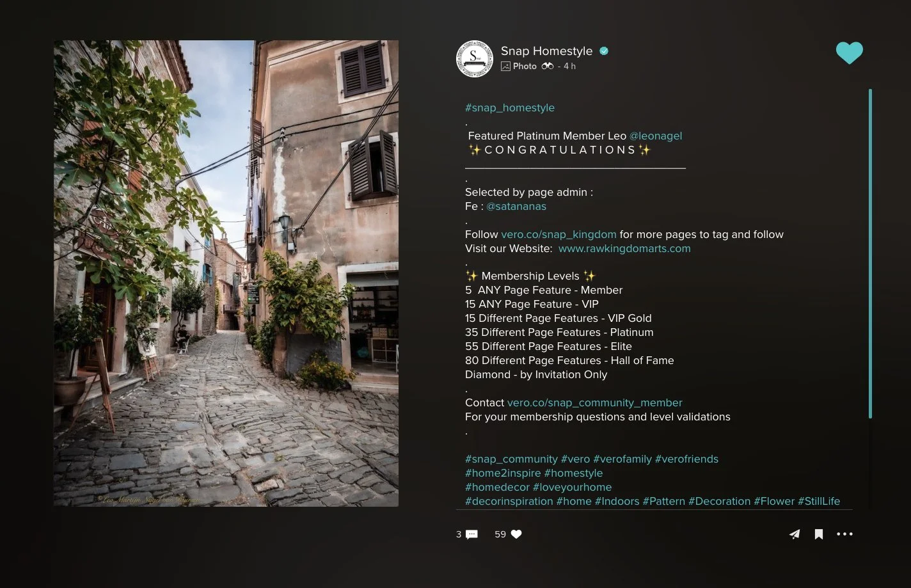Open the comments speech bubble icon
This screenshot has height=588, width=911.
pyautogui.click(x=471, y=534)
